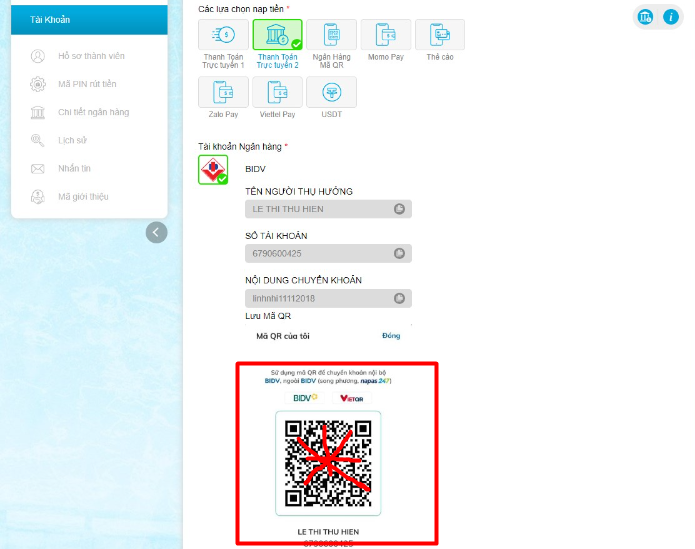Image resolution: width=695 pixels, height=549 pixels.
Task: Click the BIDV bank name text
Action: pyautogui.click(x=255, y=169)
